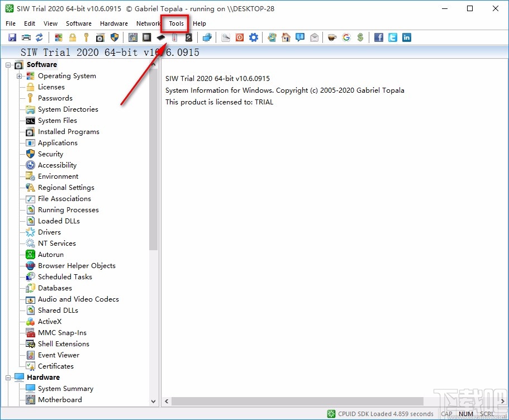This screenshot has width=509, height=420.
Task: Click the hard disk drive toolbar icon
Action: pyautogui.click(x=189, y=37)
